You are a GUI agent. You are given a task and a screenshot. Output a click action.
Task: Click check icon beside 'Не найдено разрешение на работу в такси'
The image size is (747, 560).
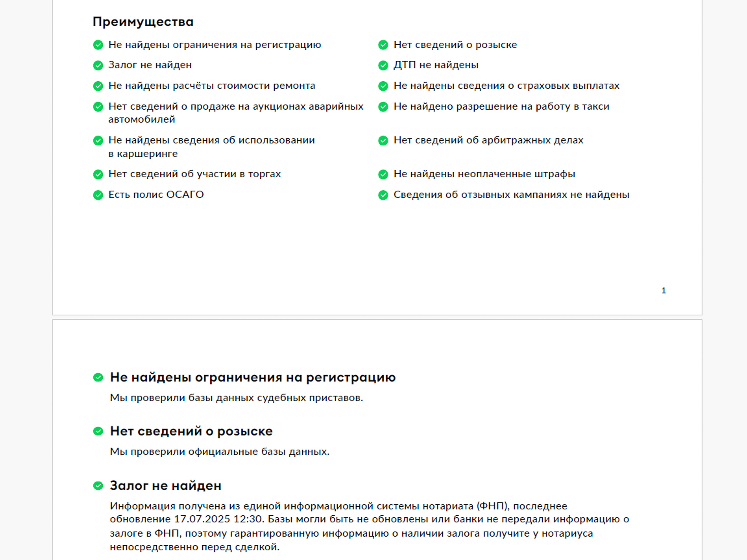(x=383, y=107)
